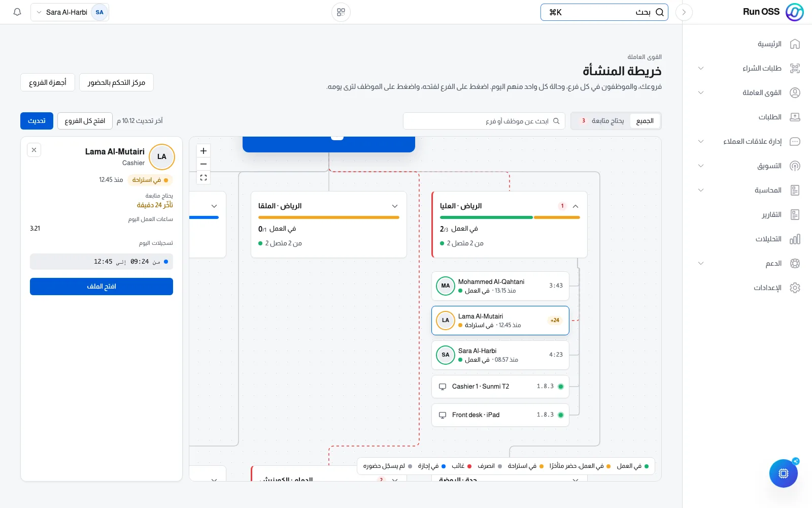Image resolution: width=812 pixels, height=508 pixels.
Task: Click the الطلبات sidebar icon
Action: click(795, 117)
